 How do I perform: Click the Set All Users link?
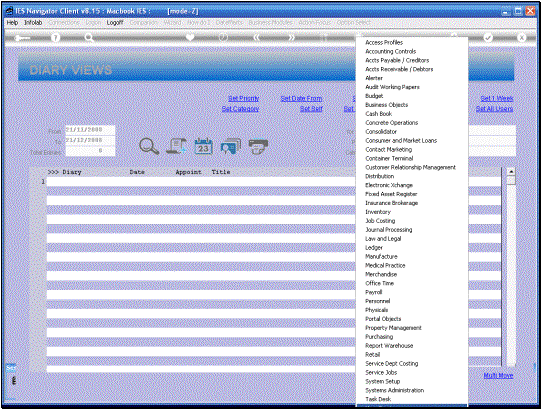[x=494, y=109]
